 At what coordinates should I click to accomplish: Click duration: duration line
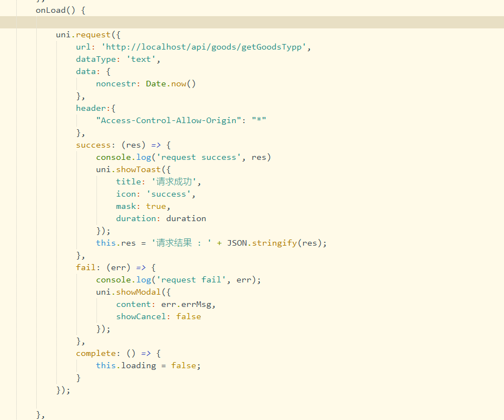click(161, 219)
